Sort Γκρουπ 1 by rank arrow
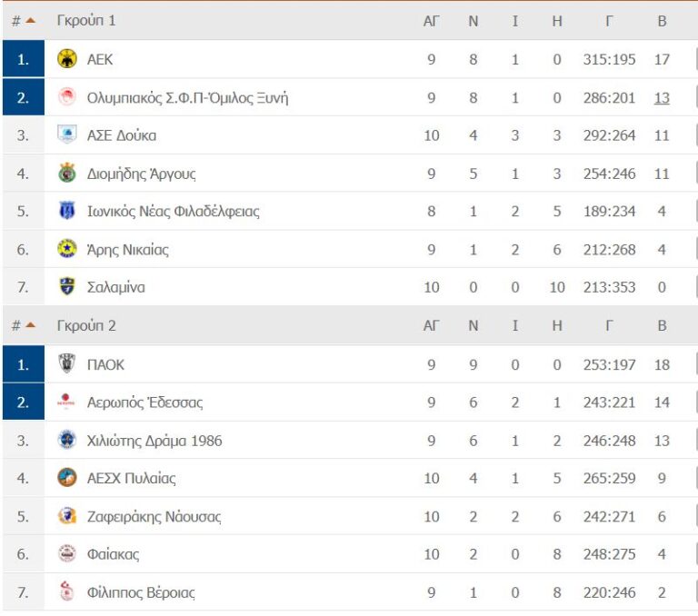Screen dimensions: 698x616 pyautogui.click(x=30, y=20)
